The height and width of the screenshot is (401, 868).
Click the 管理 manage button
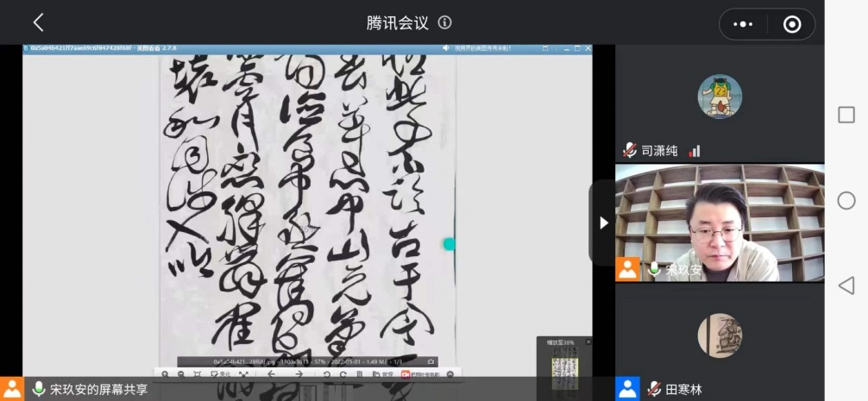384,374
